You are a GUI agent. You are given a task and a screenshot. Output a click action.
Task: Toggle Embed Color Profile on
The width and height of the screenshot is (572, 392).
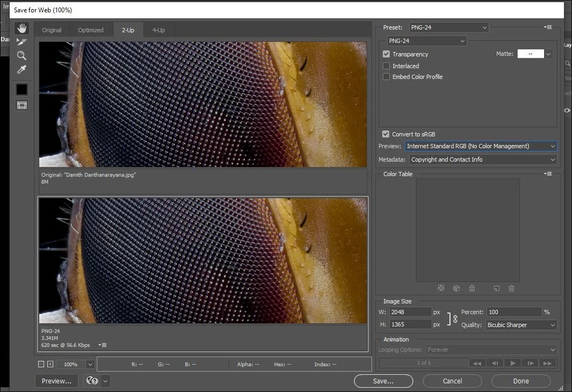click(x=386, y=77)
